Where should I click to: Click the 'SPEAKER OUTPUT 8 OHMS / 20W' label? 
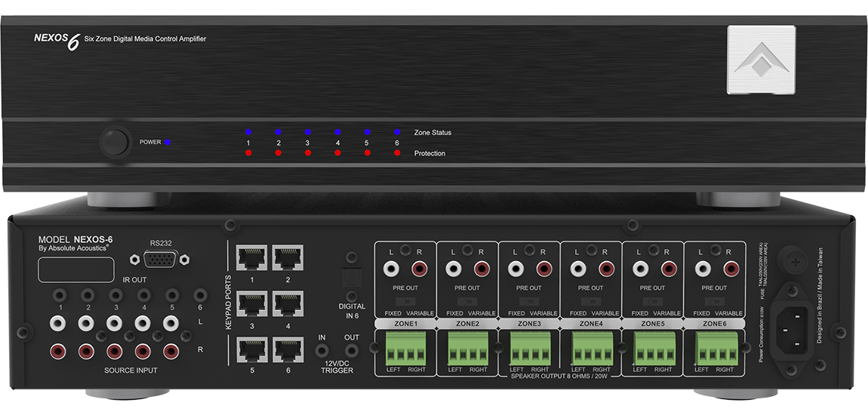pos(561,377)
